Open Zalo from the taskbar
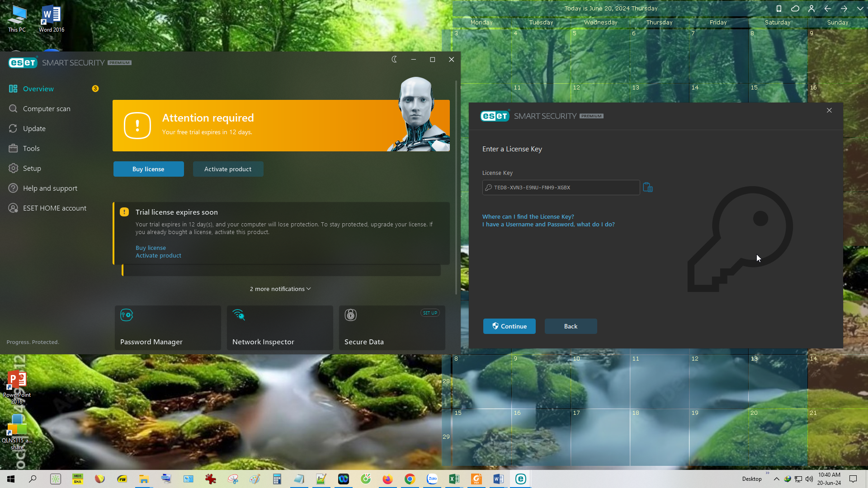This screenshot has height=488, width=868. coord(432,479)
